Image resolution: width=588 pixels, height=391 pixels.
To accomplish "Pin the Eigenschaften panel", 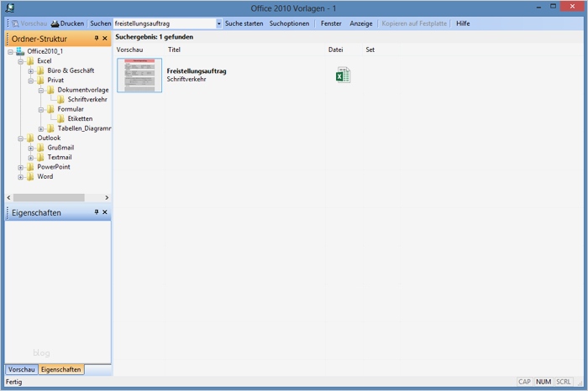I will [x=97, y=212].
